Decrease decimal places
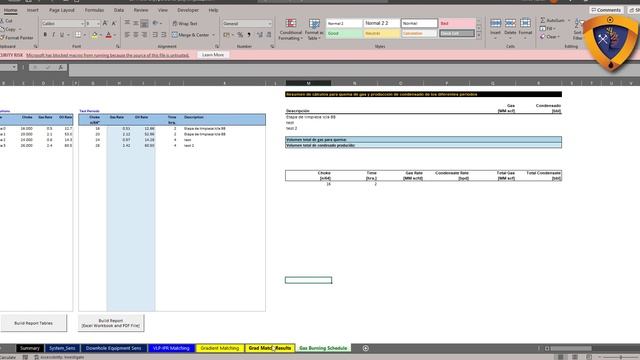The width and height of the screenshot is (640, 360). [269, 35]
